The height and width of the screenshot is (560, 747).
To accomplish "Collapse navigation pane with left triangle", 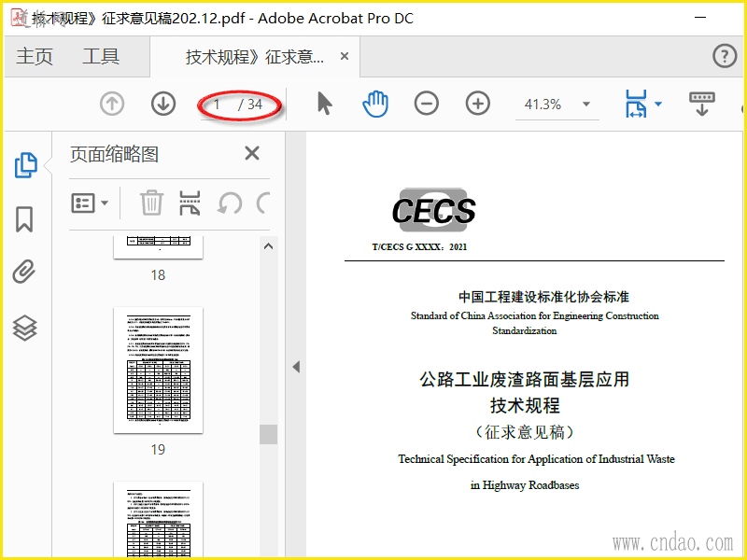I will [x=296, y=367].
